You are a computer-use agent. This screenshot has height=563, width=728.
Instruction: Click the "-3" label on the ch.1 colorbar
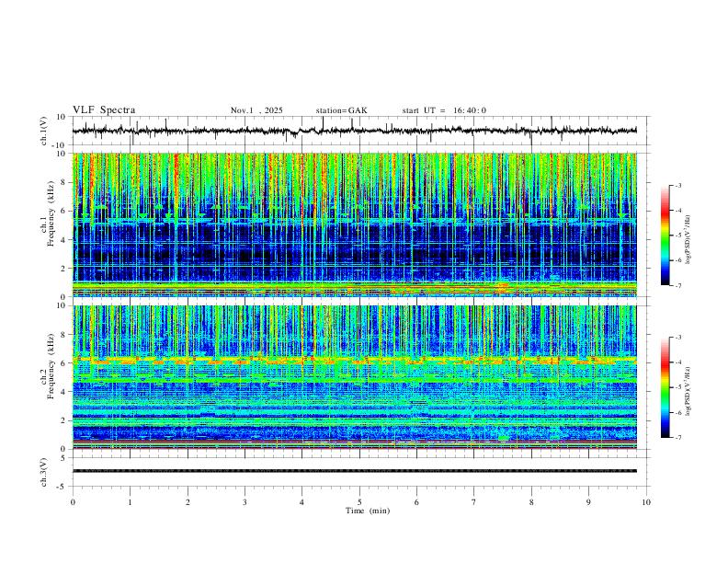(677, 185)
